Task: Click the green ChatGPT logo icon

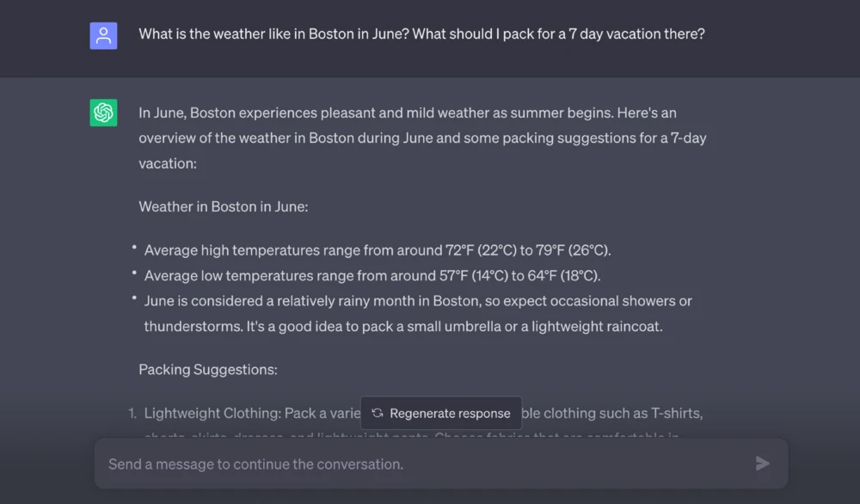Action: pos(103,113)
